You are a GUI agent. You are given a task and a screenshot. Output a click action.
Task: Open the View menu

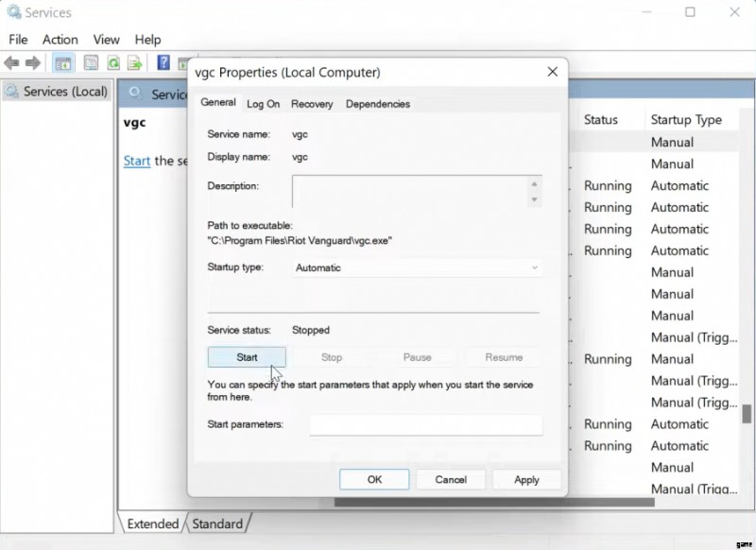[106, 39]
